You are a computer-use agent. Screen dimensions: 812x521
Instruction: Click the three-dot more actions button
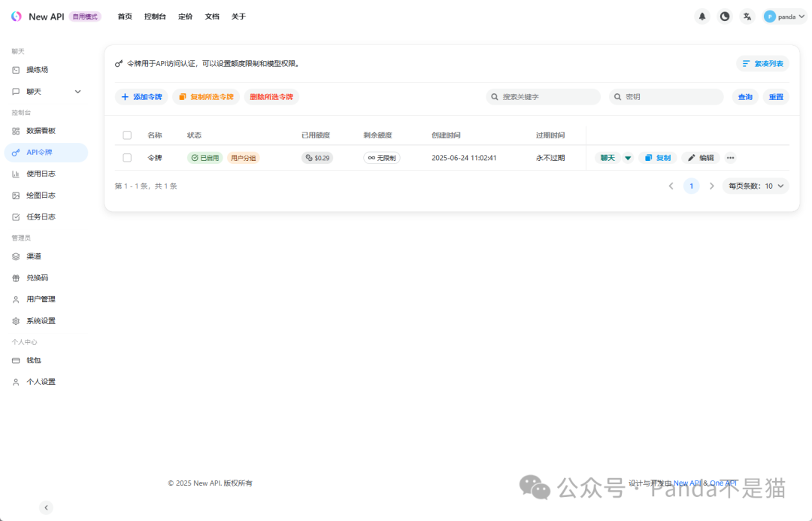click(x=730, y=158)
